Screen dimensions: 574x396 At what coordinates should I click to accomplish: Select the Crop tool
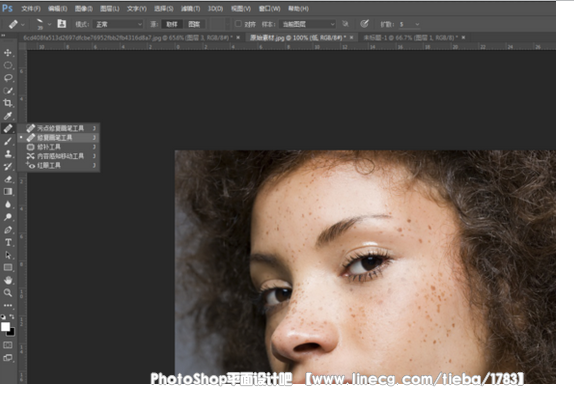click(x=8, y=103)
